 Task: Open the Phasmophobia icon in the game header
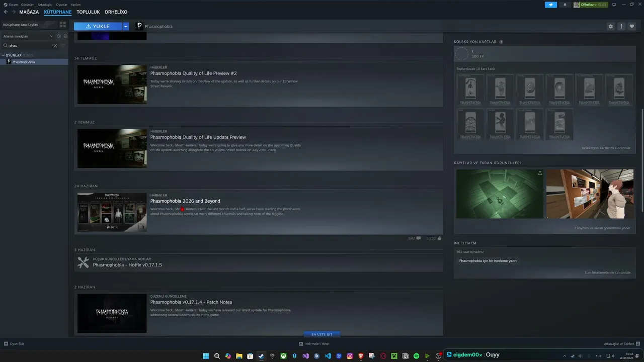(x=139, y=26)
